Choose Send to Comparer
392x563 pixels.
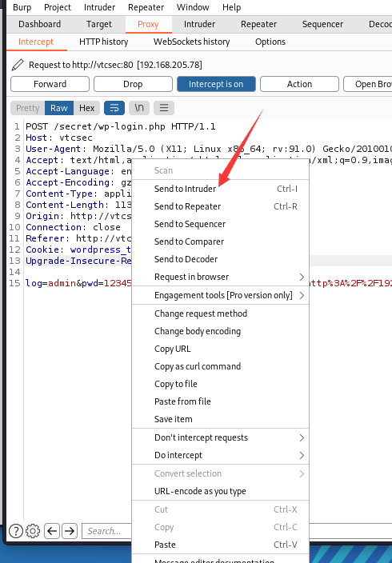[x=220, y=242]
